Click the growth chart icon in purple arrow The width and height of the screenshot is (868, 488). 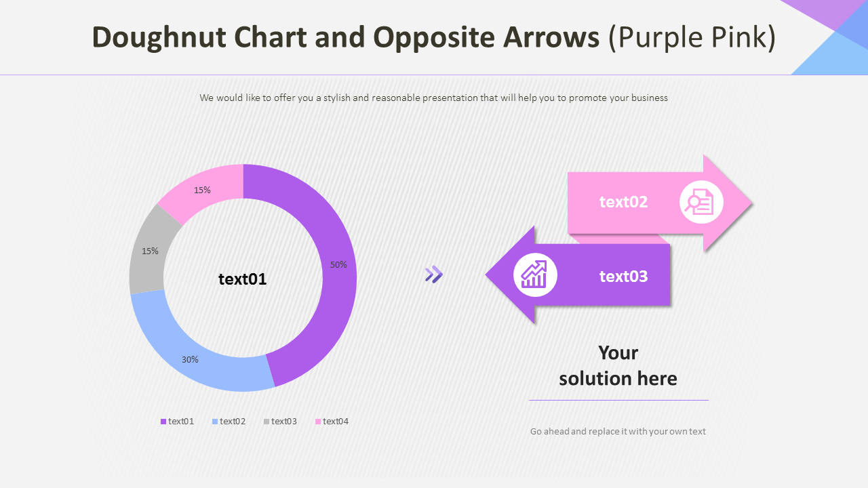535,275
